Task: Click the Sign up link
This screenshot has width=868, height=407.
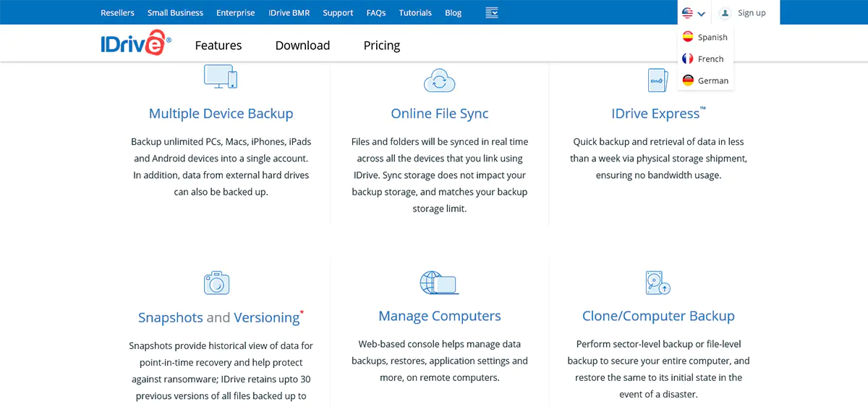Action: pos(751,12)
